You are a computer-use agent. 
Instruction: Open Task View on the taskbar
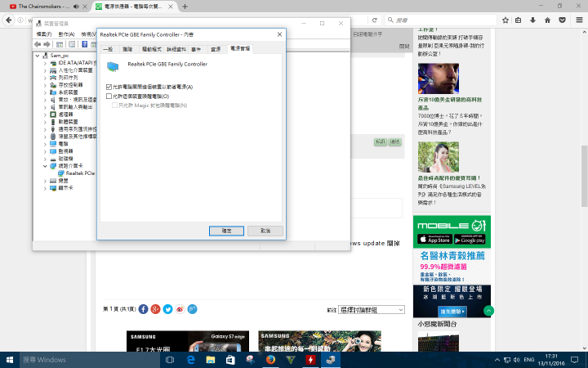(x=170, y=360)
